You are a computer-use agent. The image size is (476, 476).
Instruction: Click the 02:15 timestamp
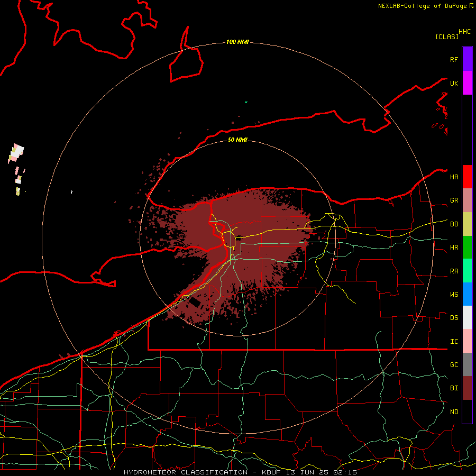click(345, 472)
